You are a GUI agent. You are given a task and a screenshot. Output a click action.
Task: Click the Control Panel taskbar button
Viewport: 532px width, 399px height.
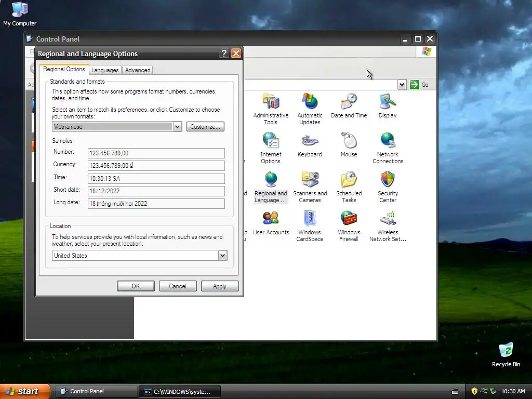[x=97, y=391]
